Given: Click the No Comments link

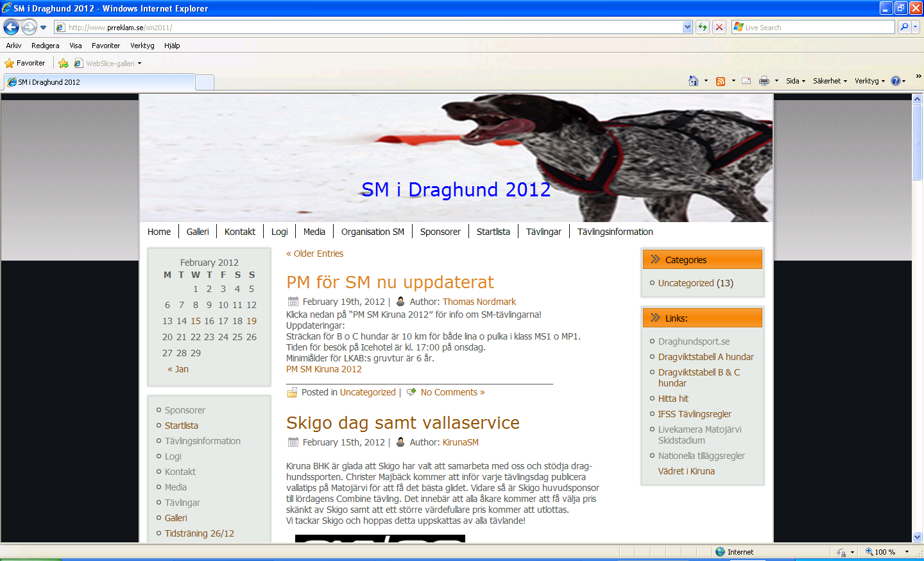Looking at the screenshot, I should click(x=452, y=392).
